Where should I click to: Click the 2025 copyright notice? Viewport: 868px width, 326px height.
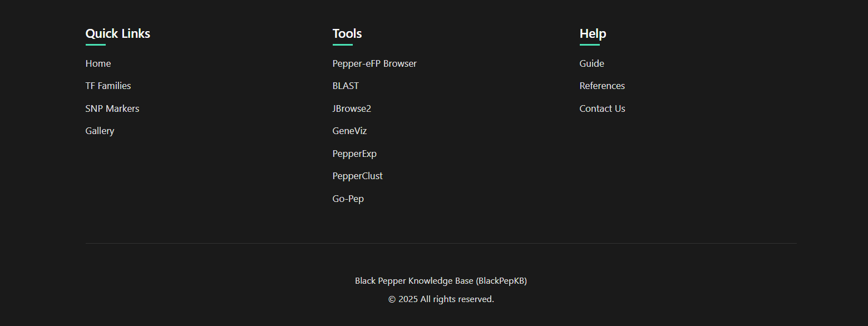point(441,299)
